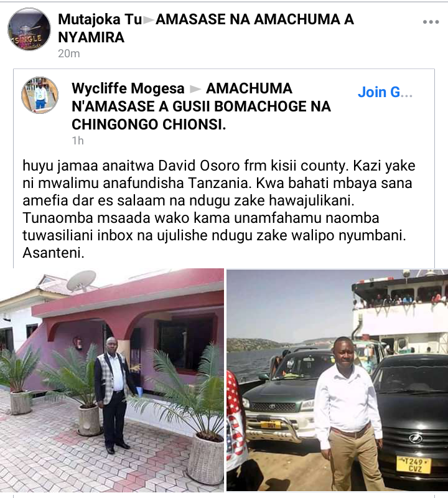
Task: Click the arrow after Wycliffe Mogesa's name
Action: 195,89
